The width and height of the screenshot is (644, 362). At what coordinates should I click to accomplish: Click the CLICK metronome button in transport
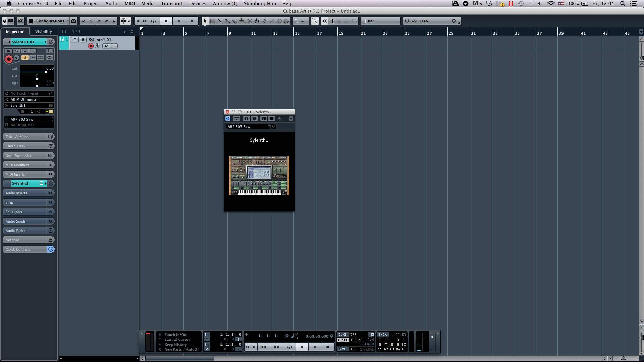(343, 335)
